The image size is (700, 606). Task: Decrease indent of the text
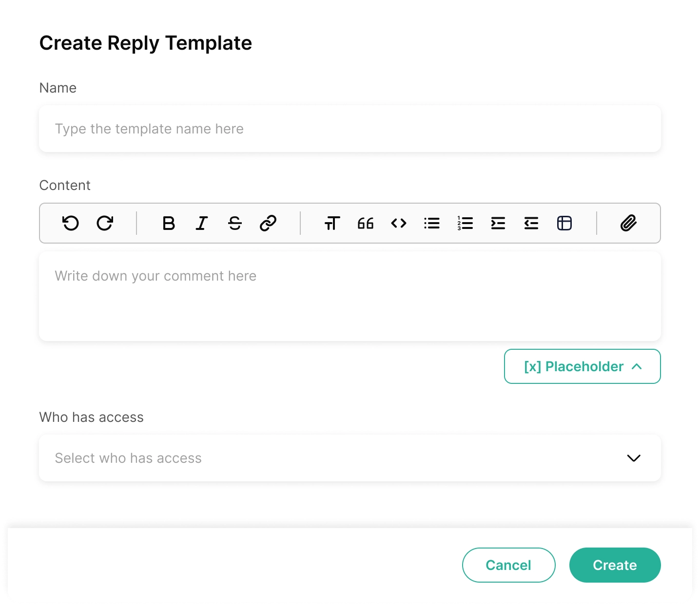coord(531,223)
